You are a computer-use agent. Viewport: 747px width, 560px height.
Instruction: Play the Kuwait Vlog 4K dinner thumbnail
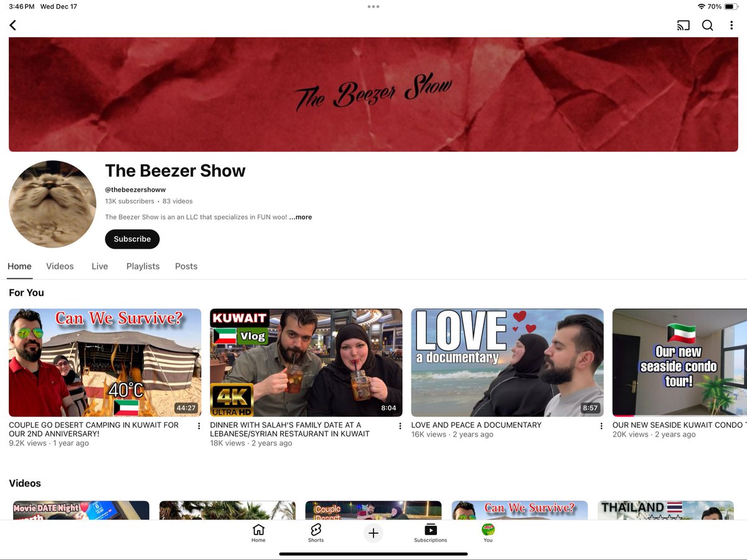(x=306, y=363)
